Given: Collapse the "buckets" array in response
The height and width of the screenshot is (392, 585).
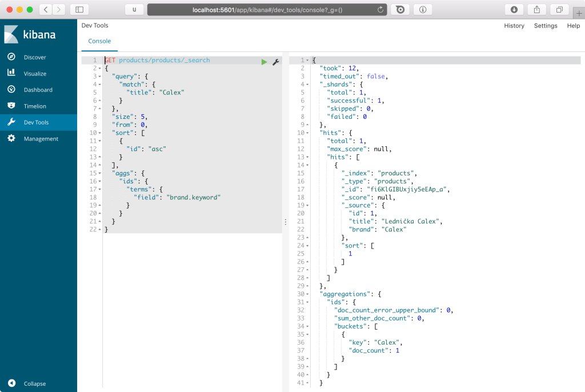Looking at the screenshot, I should tap(307, 326).
